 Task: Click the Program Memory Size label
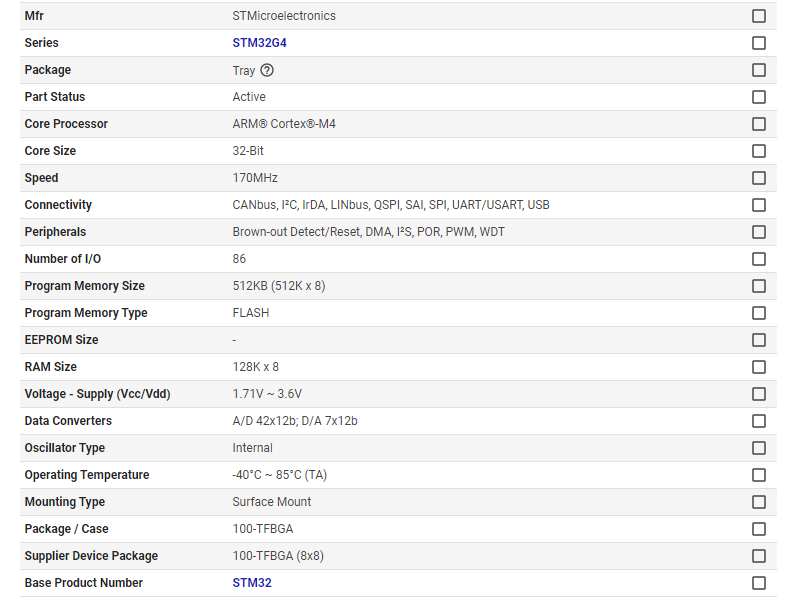[x=85, y=286]
